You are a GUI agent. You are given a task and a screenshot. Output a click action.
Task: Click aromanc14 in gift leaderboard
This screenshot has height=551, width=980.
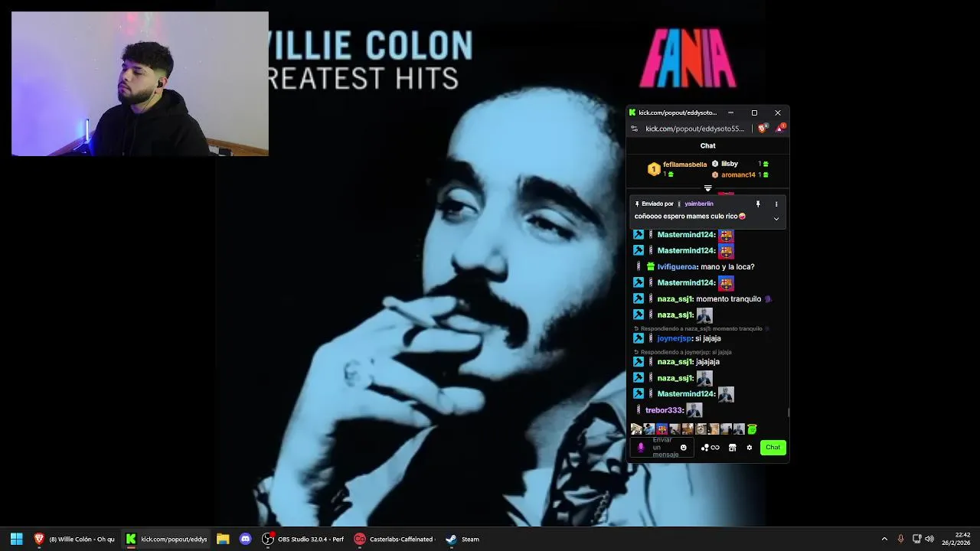coord(738,175)
